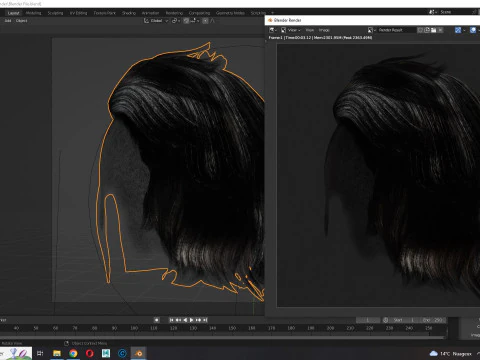Click the open image folder icon
The width and height of the screenshot is (480, 360).
point(434,30)
